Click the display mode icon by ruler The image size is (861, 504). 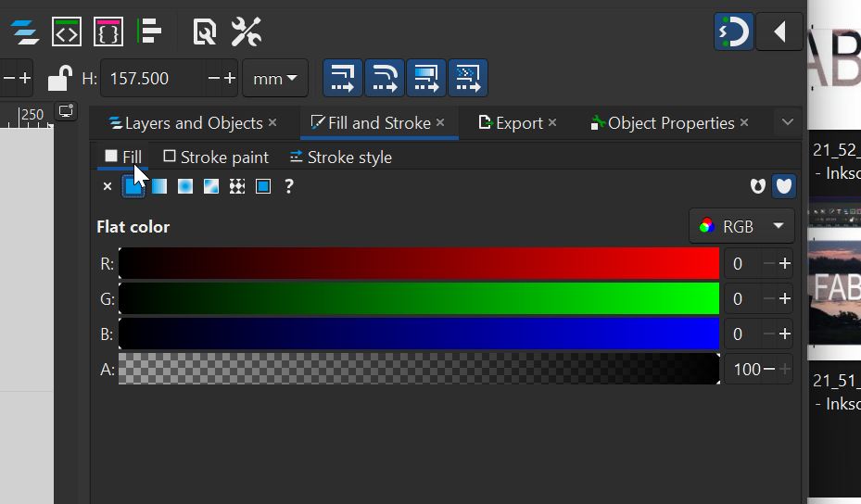pos(67,111)
